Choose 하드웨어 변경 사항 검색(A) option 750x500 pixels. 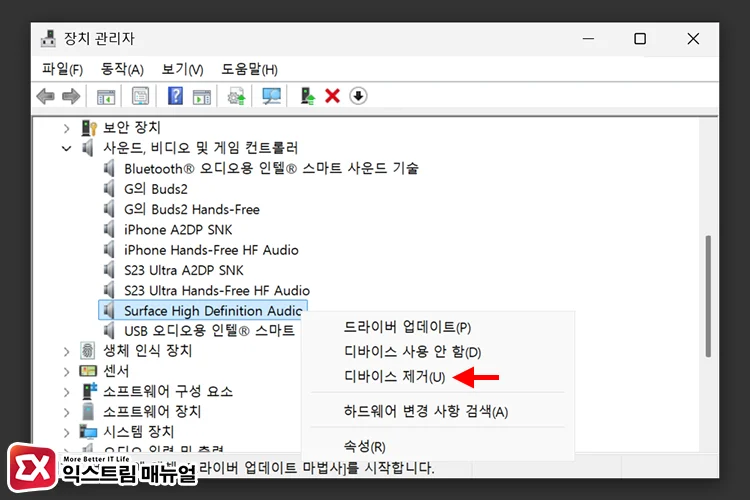pos(426,411)
